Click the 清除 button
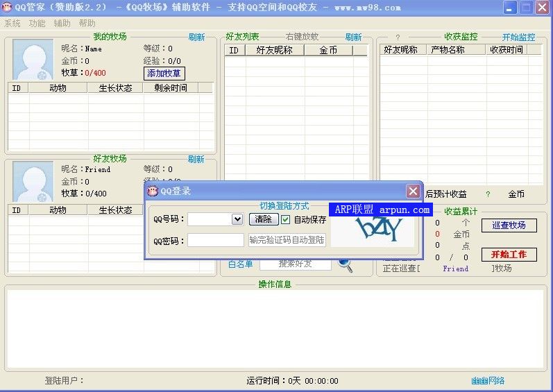Viewport: 553px width, 392px height. pos(264,219)
